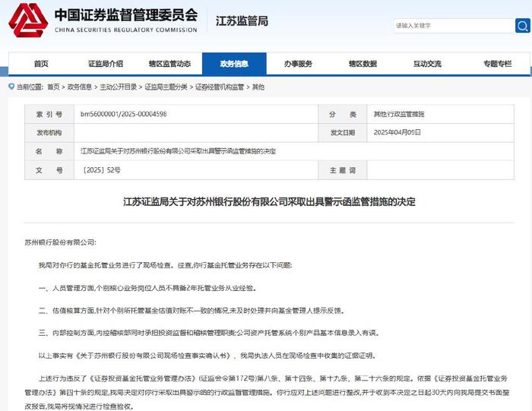Screen dimensions: 532x411
Task: Click paragraph starting 以上事实有
Action: point(207,356)
